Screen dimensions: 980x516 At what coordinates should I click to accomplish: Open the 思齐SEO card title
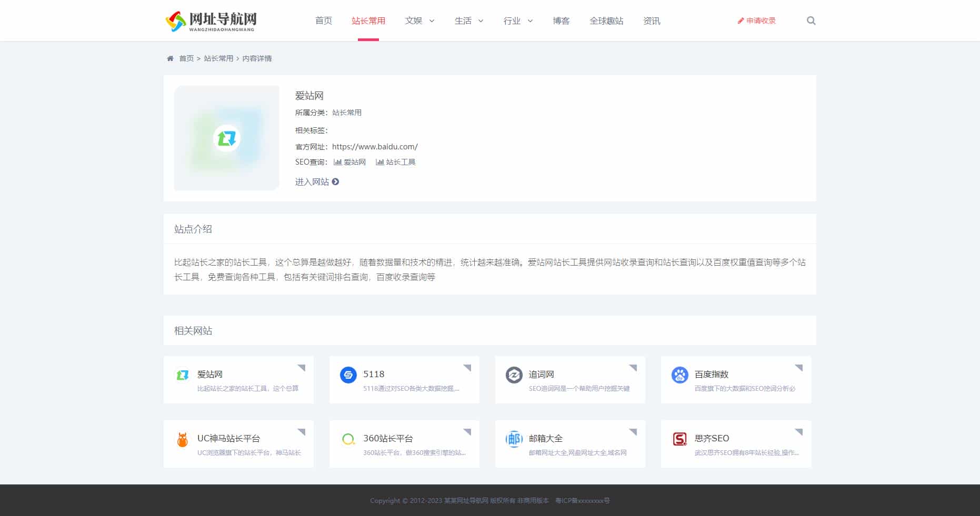coord(712,438)
